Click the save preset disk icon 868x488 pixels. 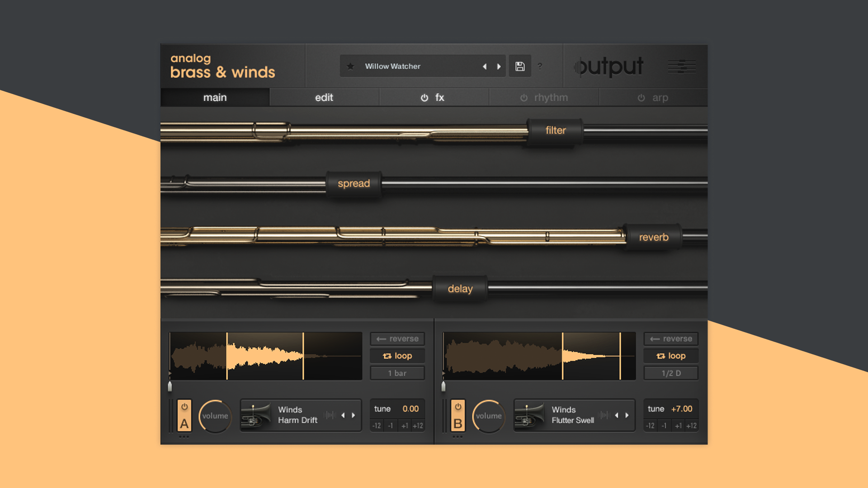point(519,66)
